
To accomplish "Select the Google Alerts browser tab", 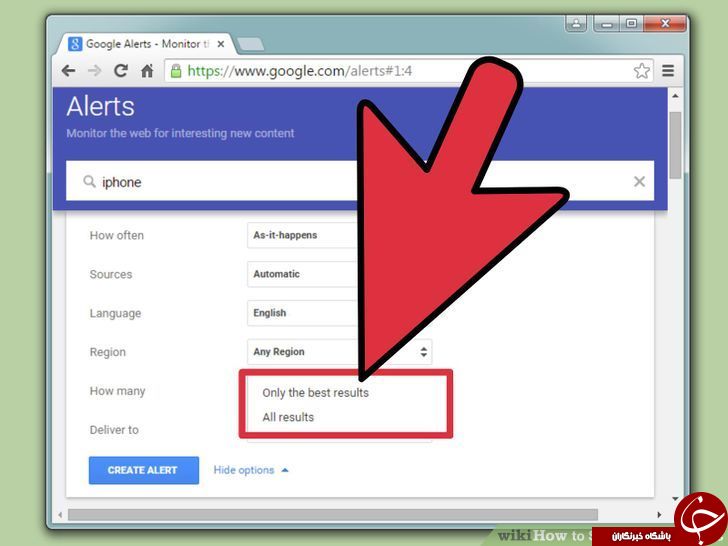I will [x=146, y=44].
